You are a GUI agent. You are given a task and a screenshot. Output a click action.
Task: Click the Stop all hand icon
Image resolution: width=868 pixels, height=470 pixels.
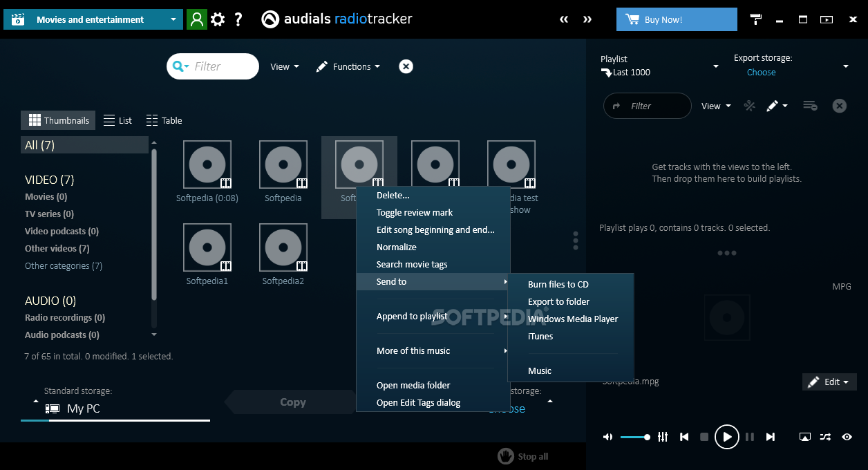tap(506, 456)
